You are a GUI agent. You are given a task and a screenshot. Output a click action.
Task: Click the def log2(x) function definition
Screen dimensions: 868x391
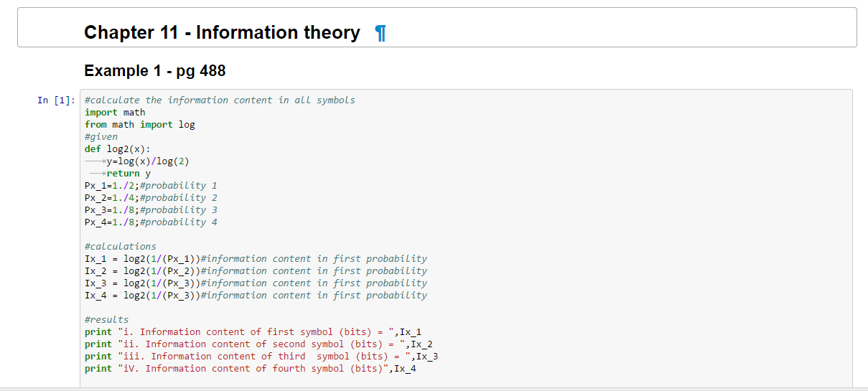[x=117, y=149]
